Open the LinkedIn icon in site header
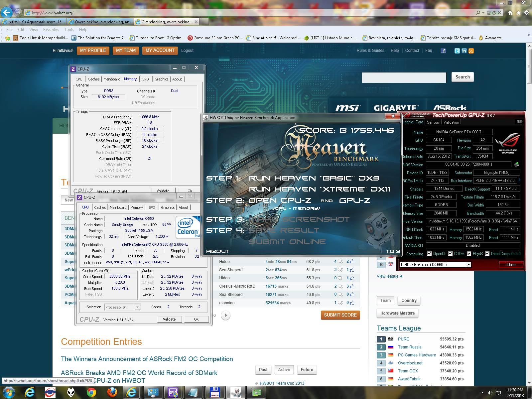532x399 pixels. (464, 51)
